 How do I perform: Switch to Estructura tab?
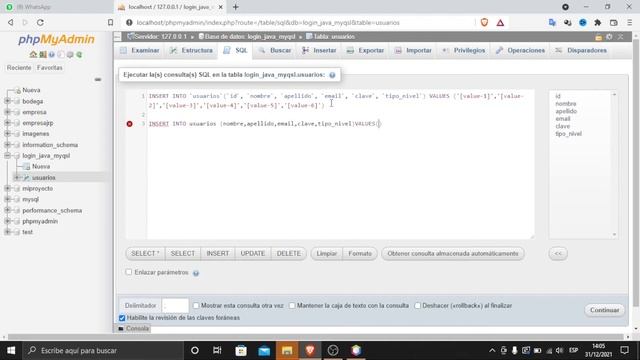(x=191, y=51)
